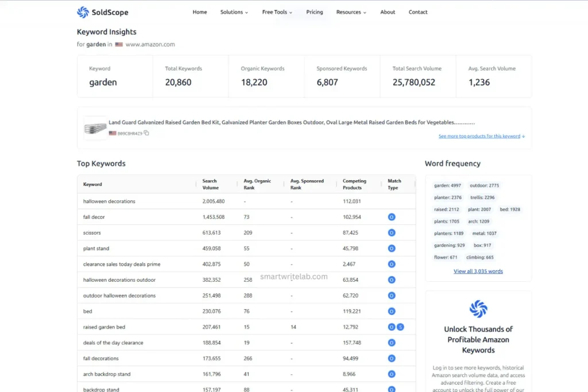Select the 'bed: 1928' word tag
Image resolution: width=588 pixels, height=392 pixels.
tap(510, 209)
